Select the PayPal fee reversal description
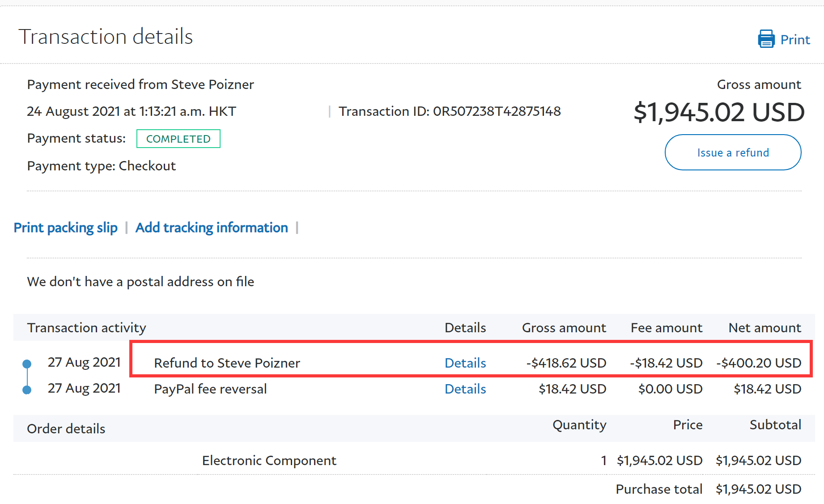This screenshot has width=824, height=504. [210, 389]
